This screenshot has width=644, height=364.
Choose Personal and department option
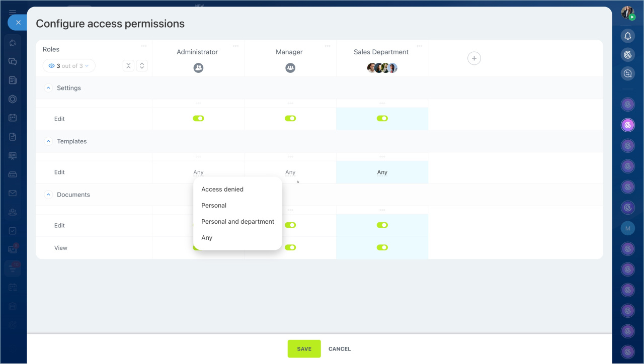pyautogui.click(x=237, y=222)
